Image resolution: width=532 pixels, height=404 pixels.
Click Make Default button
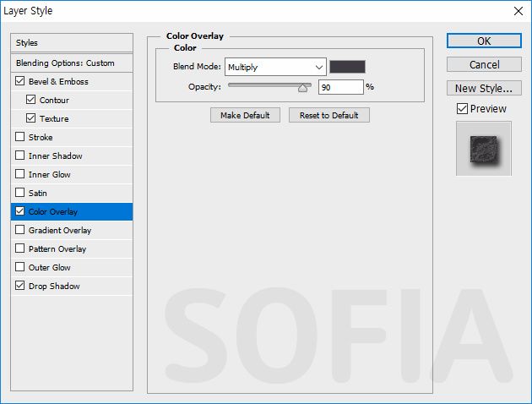point(245,116)
